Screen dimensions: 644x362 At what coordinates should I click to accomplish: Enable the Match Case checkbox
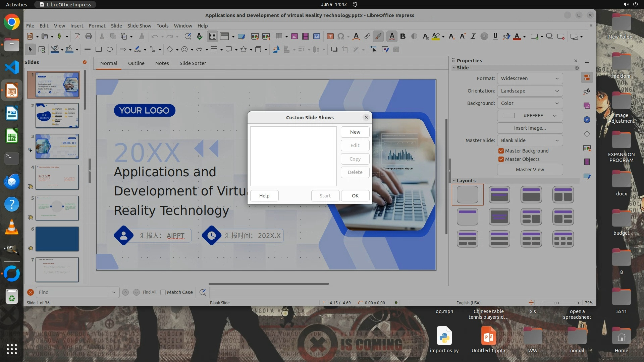pos(163,292)
